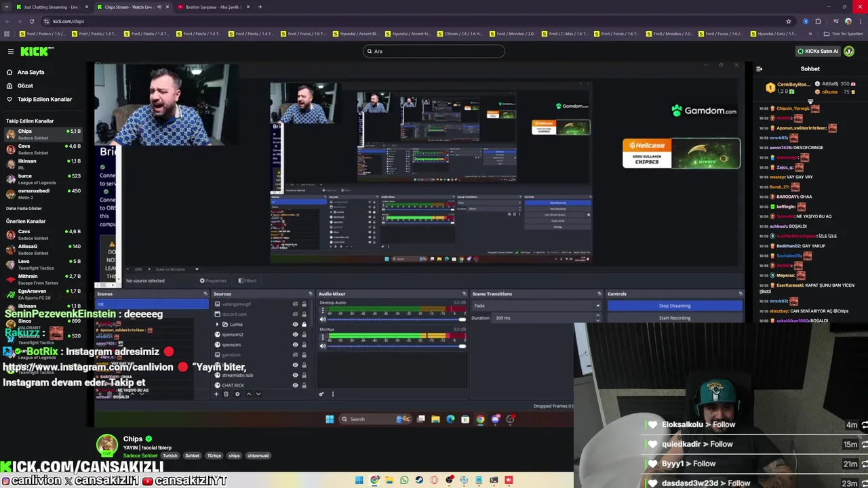Screen dimensions: 868x488
Task: Show the vatangame.gif source
Action: coord(295,304)
